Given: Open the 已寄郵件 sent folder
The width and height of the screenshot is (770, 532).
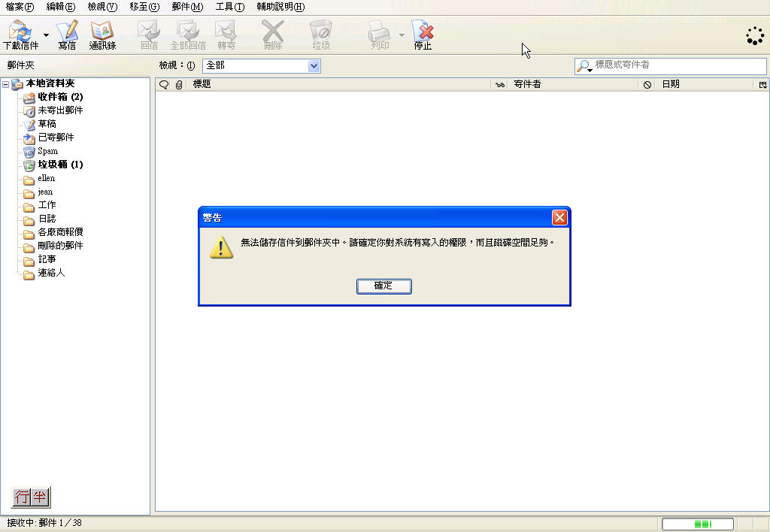Looking at the screenshot, I should pyautogui.click(x=56, y=138).
